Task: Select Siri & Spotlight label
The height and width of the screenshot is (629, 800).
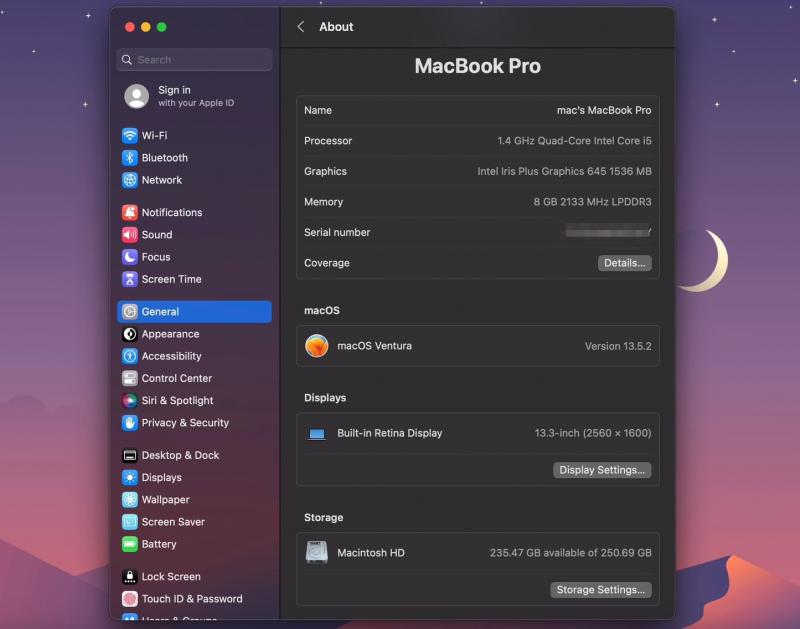Action: pos(178,400)
